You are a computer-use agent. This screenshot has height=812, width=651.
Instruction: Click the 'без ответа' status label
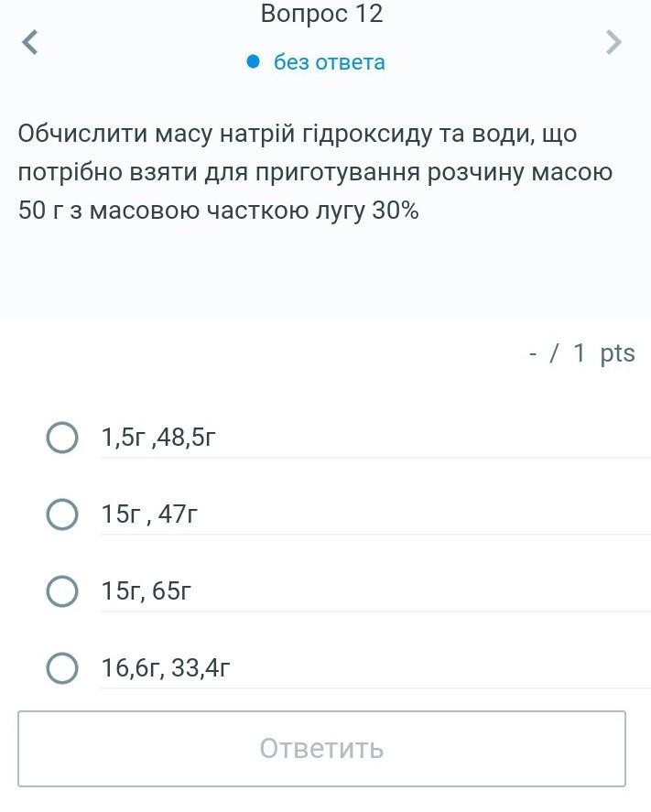pyautogui.click(x=330, y=62)
